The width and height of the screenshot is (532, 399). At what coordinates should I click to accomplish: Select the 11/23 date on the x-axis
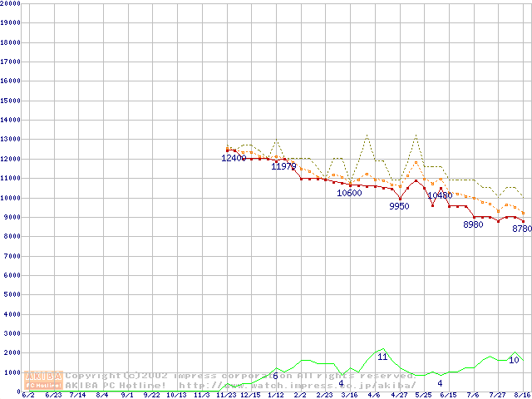click(x=225, y=395)
